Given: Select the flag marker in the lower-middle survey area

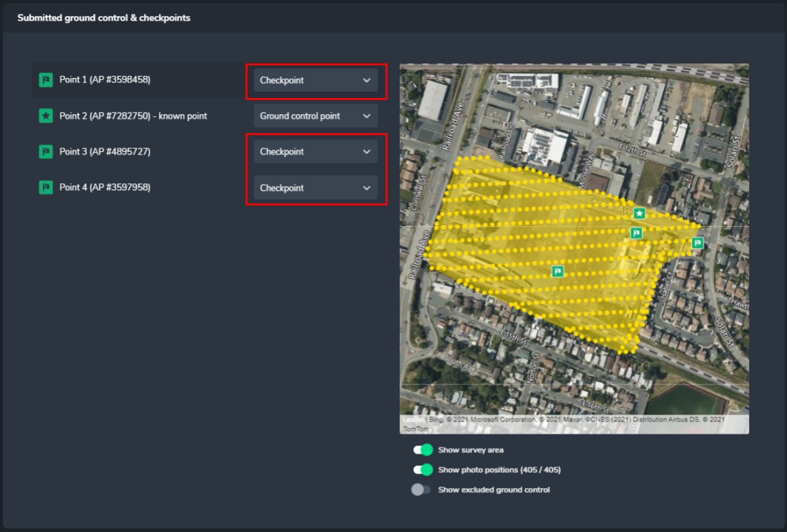Looking at the screenshot, I should click(557, 271).
